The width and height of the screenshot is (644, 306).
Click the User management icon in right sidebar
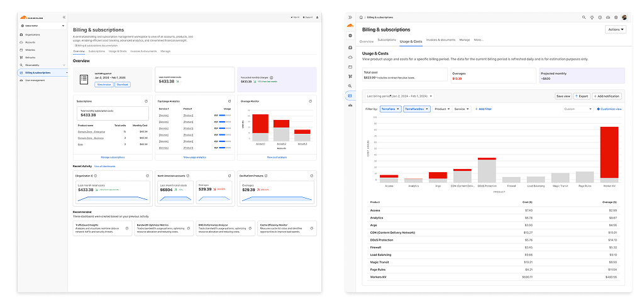click(350, 106)
